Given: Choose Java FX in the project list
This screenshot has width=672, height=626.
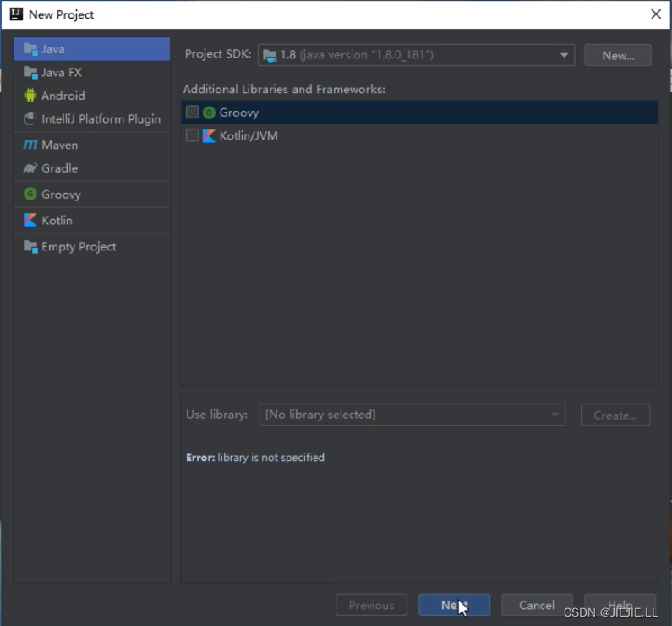Looking at the screenshot, I should (x=92, y=73).
